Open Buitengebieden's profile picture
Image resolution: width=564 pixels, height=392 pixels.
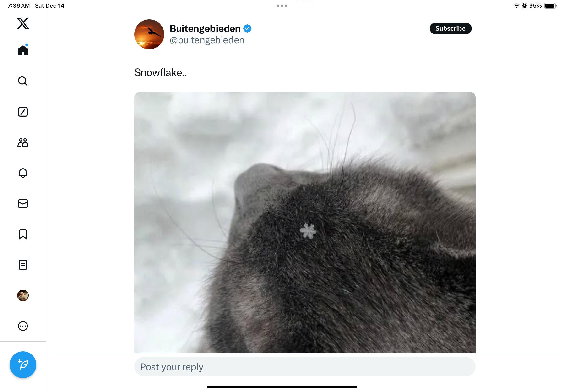click(149, 34)
